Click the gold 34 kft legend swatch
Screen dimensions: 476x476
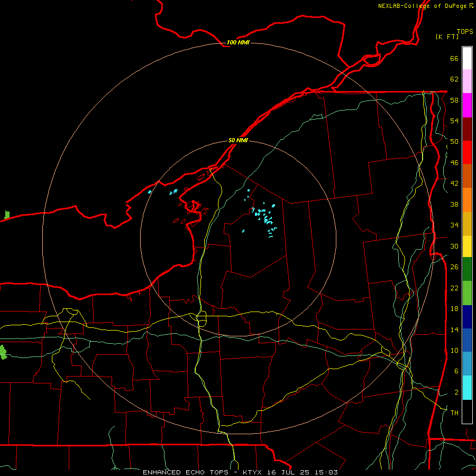[x=467, y=224]
